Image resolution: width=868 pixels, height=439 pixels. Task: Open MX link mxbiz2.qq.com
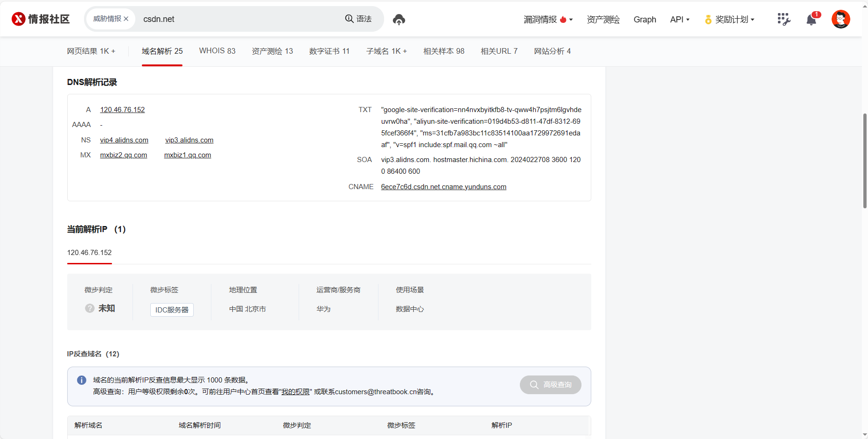[124, 155]
